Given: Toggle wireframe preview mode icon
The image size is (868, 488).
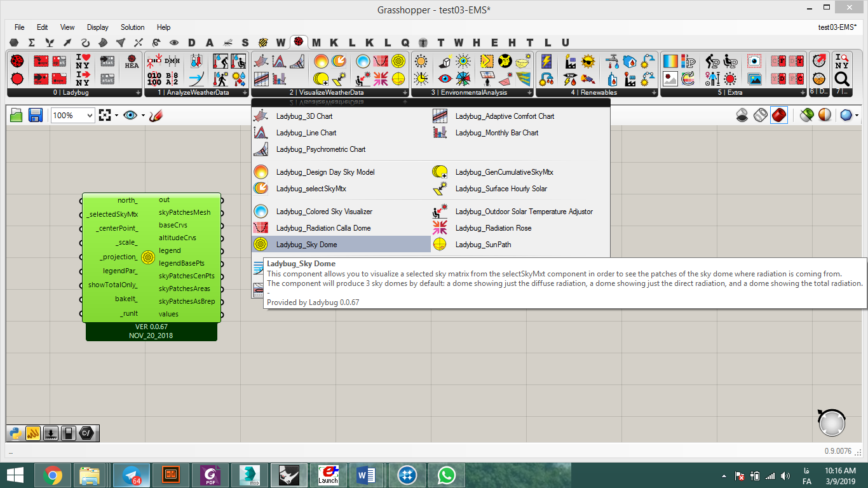Looking at the screenshot, I should click(x=760, y=116).
